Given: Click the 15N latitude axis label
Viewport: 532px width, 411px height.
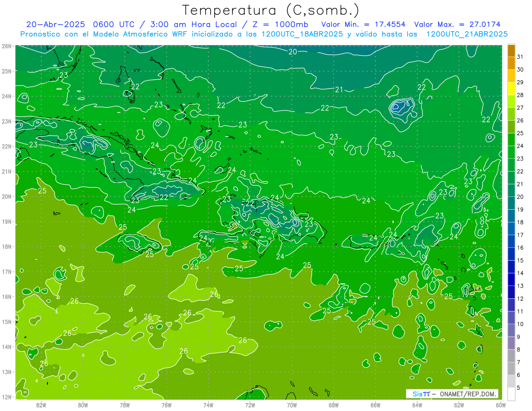Looking at the screenshot, I should [7, 321].
